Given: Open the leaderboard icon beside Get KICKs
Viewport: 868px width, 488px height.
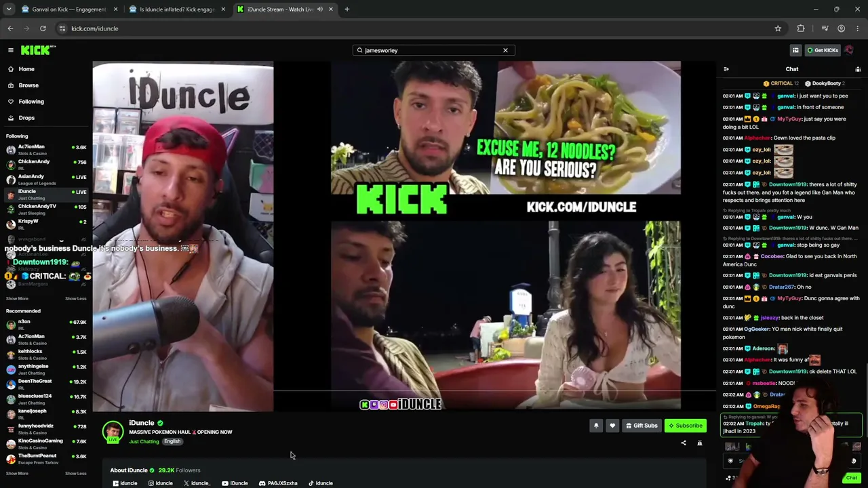Looking at the screenshot, I should [795, 50].
